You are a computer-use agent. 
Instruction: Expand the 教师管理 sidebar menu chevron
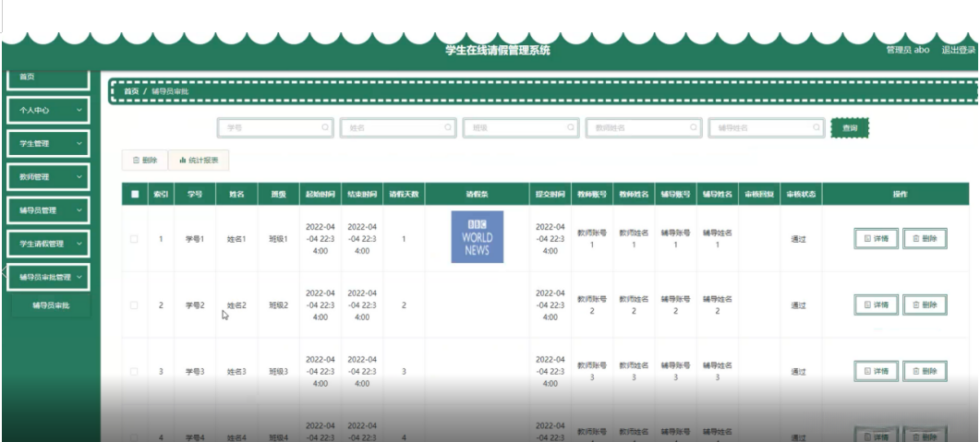(79, 176)
